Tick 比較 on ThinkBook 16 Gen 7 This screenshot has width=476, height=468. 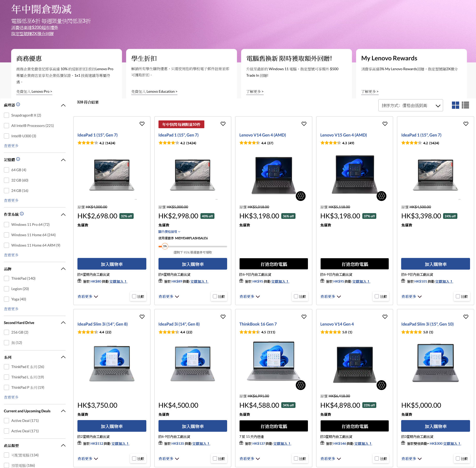click(x=296, y=459)
